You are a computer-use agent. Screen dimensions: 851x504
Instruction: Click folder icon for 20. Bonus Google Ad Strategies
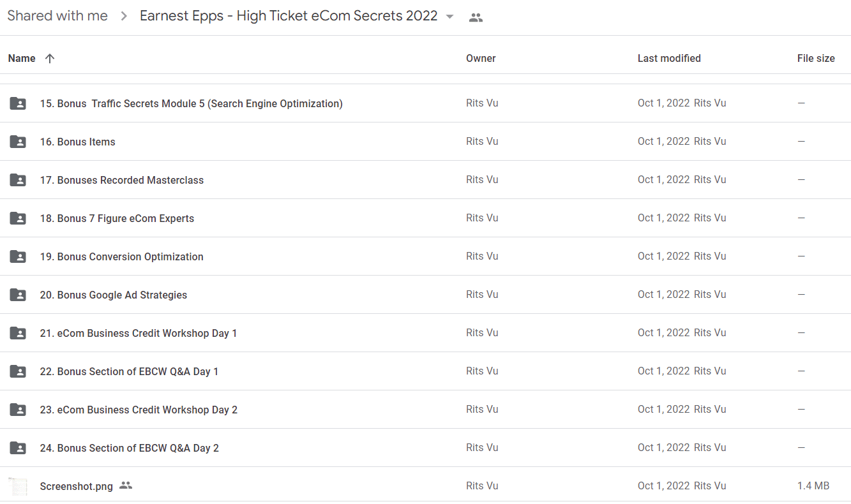[18, 295]
